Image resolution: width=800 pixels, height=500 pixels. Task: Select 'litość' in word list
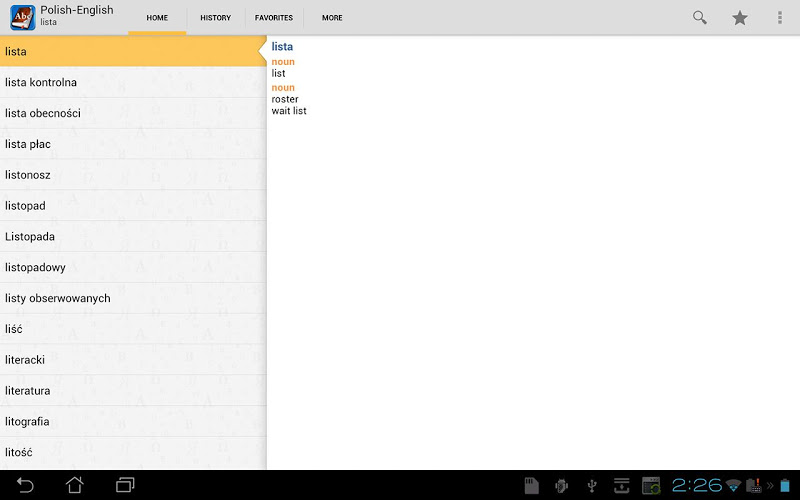click(133, 453)
